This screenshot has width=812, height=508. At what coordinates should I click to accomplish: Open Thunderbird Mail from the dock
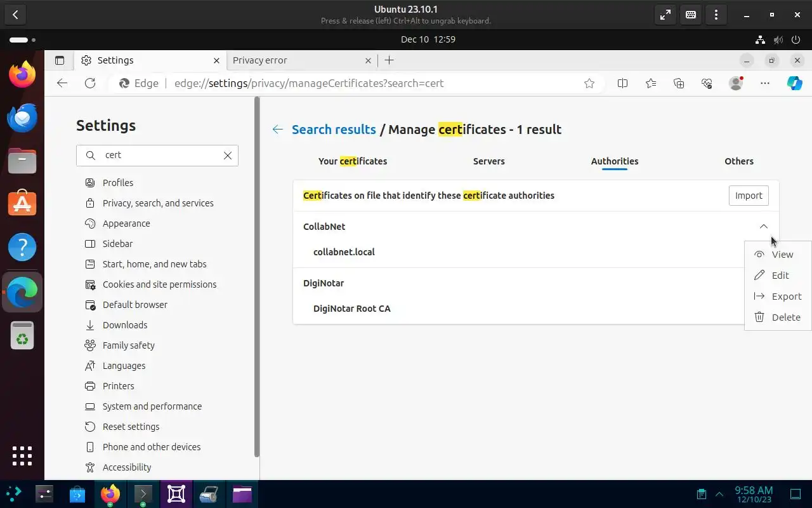pyautogui.click(x=22, y=118)
